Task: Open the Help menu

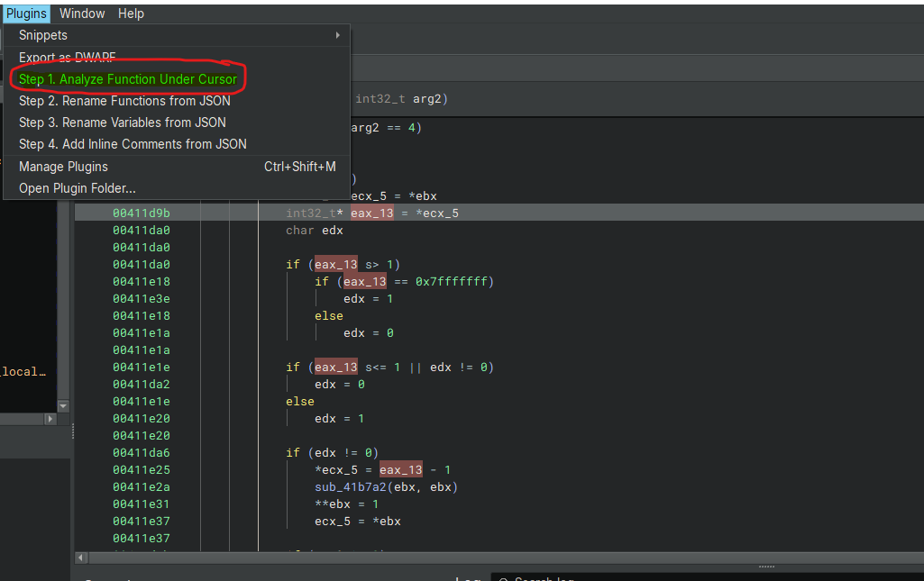Action: click(131, 14)
